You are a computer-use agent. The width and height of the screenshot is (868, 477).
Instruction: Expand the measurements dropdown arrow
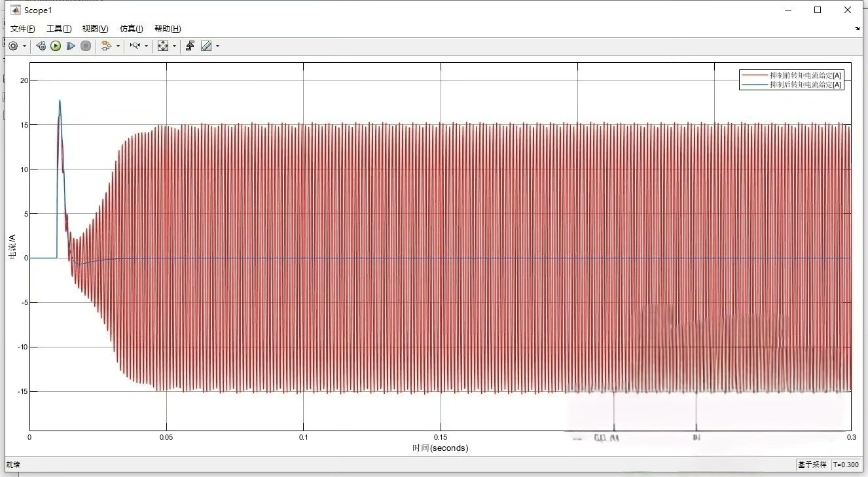point(218,46)
